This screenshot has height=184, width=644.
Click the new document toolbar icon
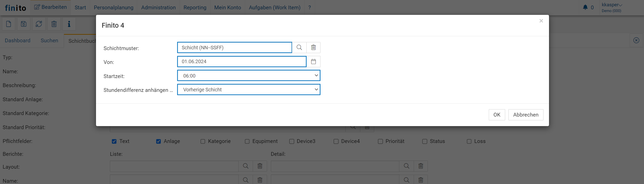point(9,24)
